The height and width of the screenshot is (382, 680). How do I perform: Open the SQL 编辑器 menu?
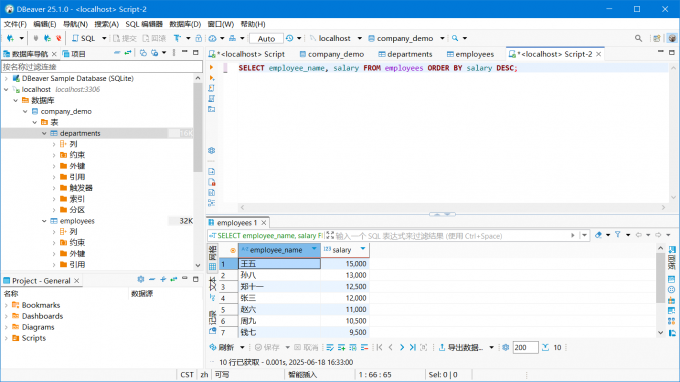click(144, 24)
